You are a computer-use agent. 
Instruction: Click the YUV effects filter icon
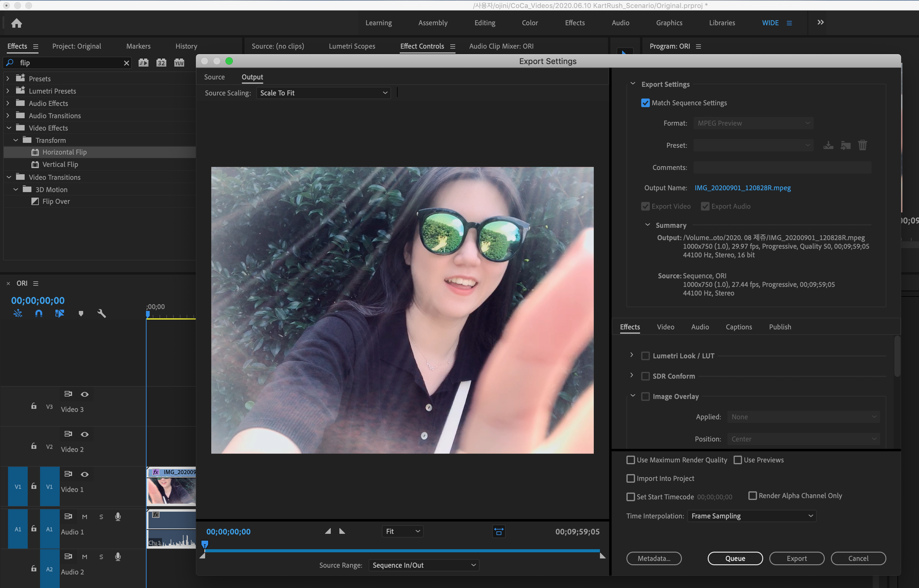pyautogui.click(x=179, y=62)
